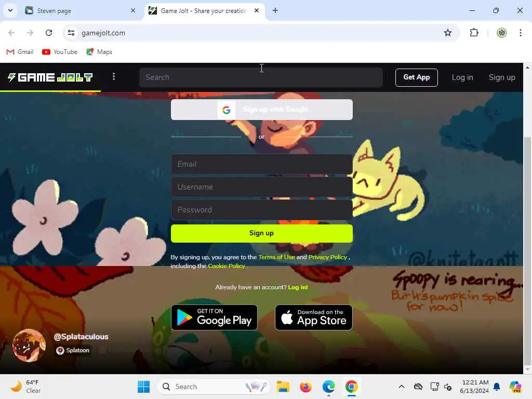Bookmark this page with the star
The height and width of the screenshot is (399, 532).
tap(447, 33)
